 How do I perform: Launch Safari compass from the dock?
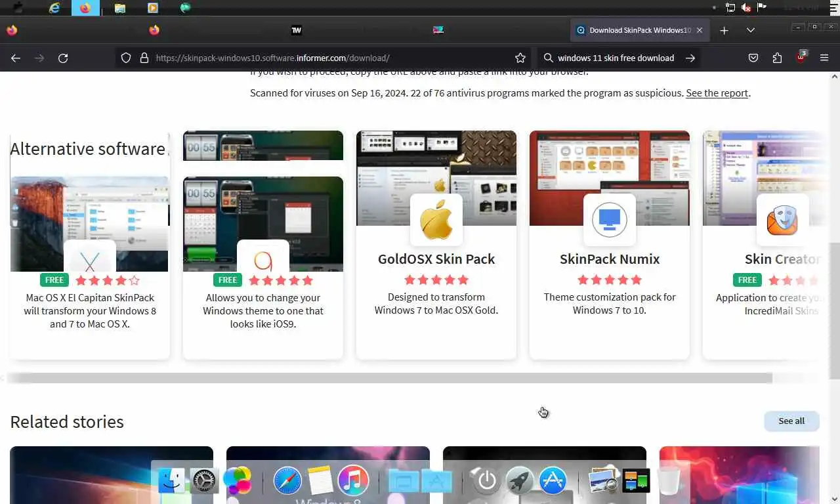click(287, 481)
